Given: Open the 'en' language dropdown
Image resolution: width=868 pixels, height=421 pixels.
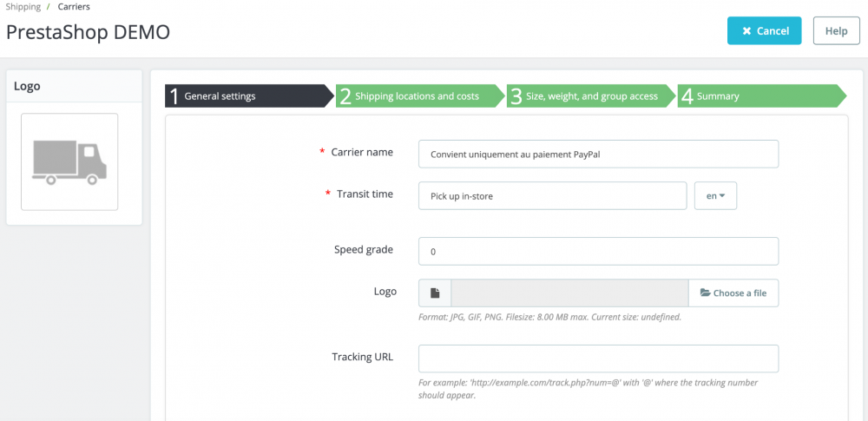Looking at the screenshot, I should click(x=715, y=196).
